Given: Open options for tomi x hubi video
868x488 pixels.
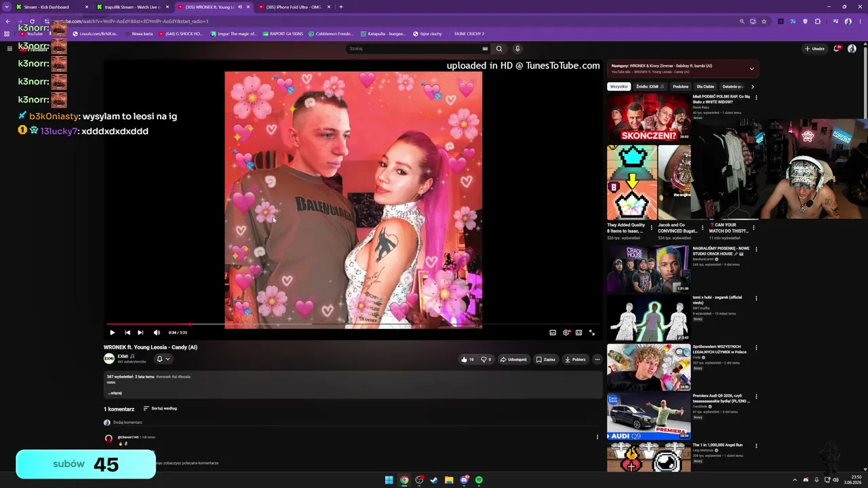Looking at the screenshot, I should (756, 298).
